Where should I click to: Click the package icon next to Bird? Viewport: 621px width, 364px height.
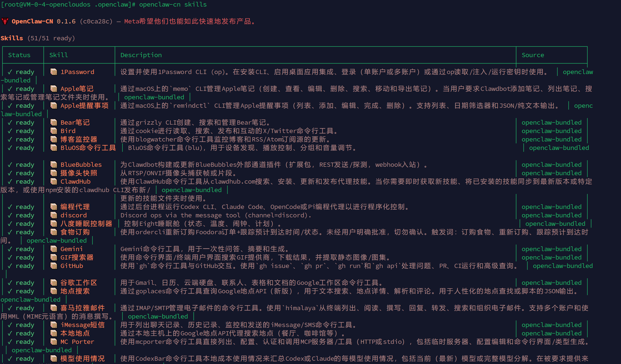(x=53, y=131)
